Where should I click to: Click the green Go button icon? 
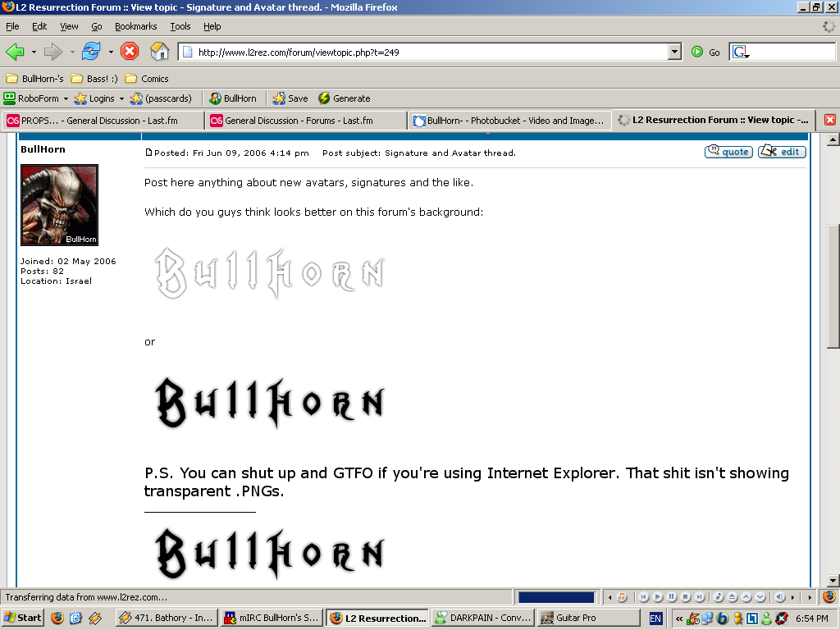point(697,52)
